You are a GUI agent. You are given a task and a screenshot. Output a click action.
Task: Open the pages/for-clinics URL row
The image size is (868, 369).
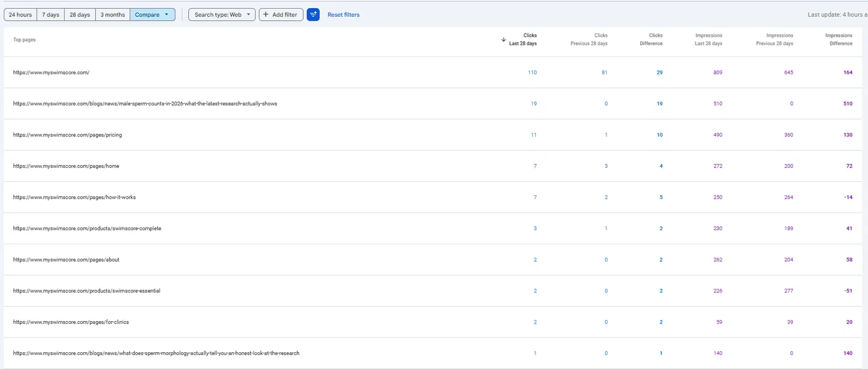[434, 322]
